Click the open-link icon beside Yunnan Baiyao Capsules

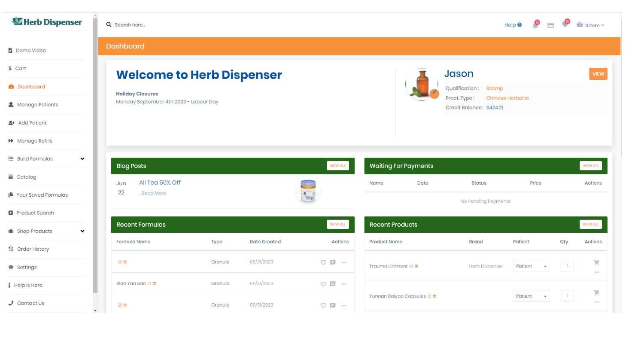click(429, 296)
